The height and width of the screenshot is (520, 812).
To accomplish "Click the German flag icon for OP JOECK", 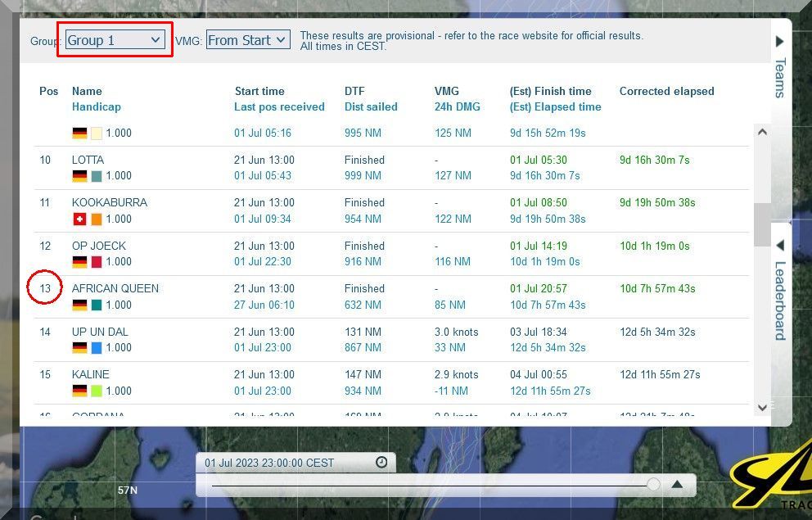I will pyautogui.click(x=79, y=262).
